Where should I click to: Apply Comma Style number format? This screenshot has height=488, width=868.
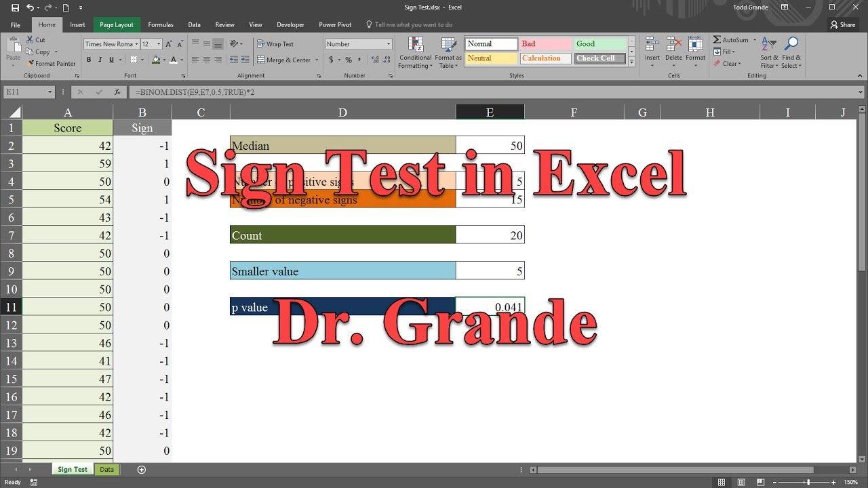[359, 60]
